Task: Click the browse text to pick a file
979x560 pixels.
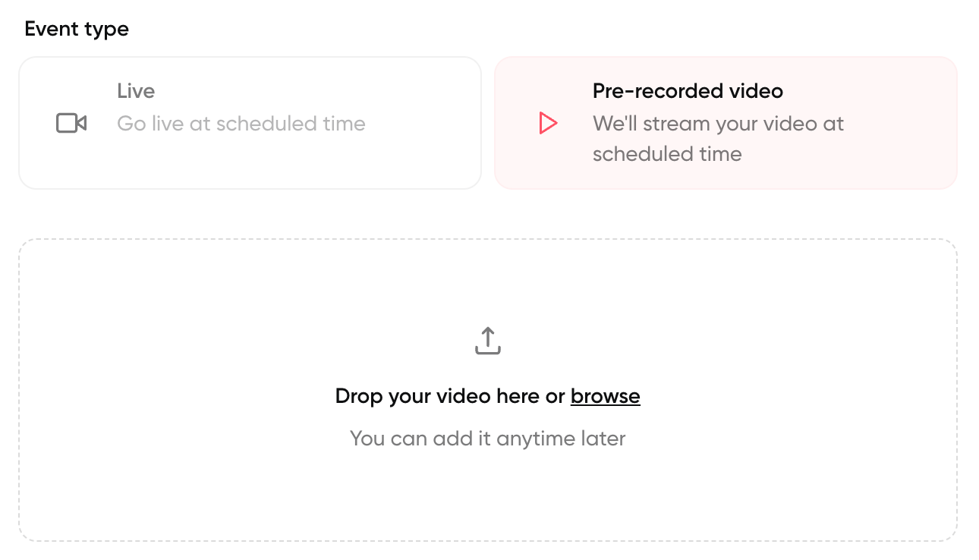Action: point(605,395)
